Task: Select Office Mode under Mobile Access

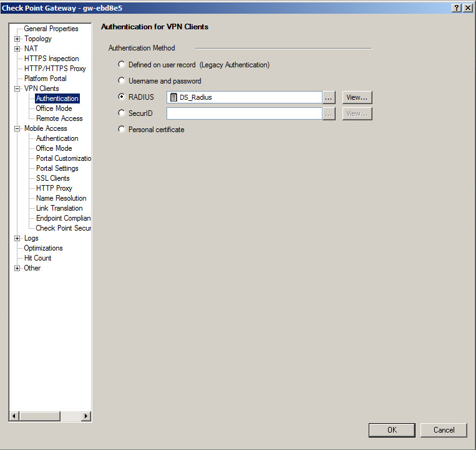Action: click(54, 148)
